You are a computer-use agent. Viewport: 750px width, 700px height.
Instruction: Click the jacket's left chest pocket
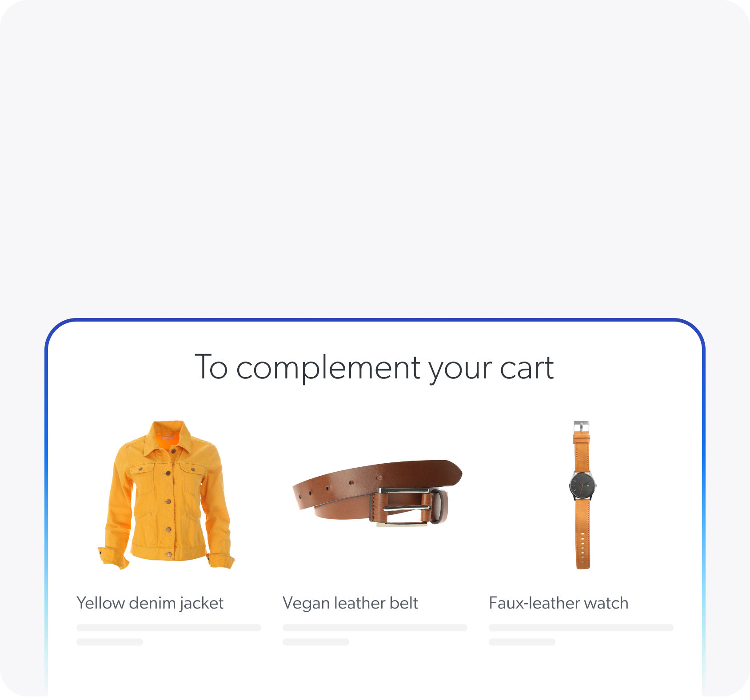[144, 474]
